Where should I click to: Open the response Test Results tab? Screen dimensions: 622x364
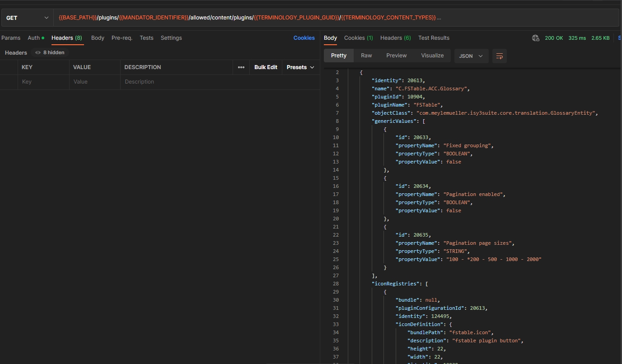[434, 38]
